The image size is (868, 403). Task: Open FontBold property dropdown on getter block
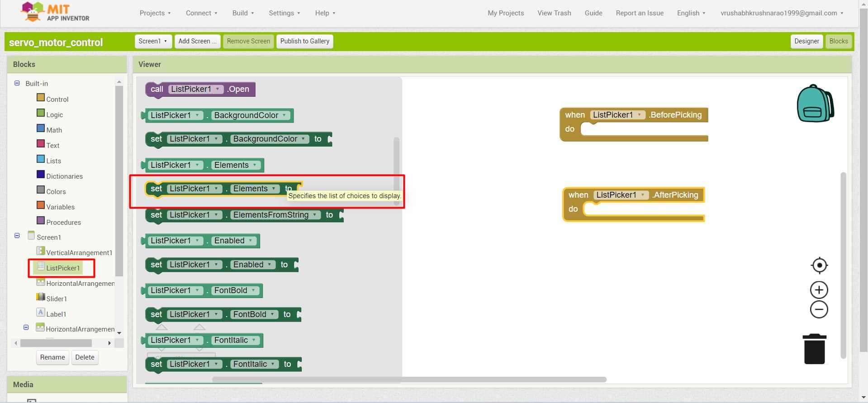click(x=235, y=290)
